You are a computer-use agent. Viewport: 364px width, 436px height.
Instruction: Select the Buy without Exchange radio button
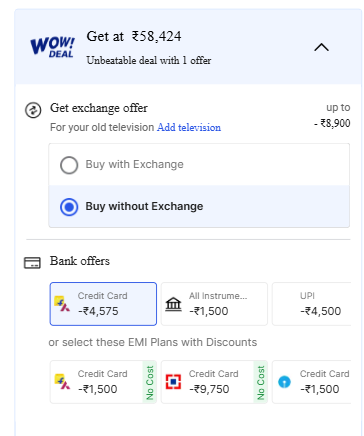tap(69, 207)
